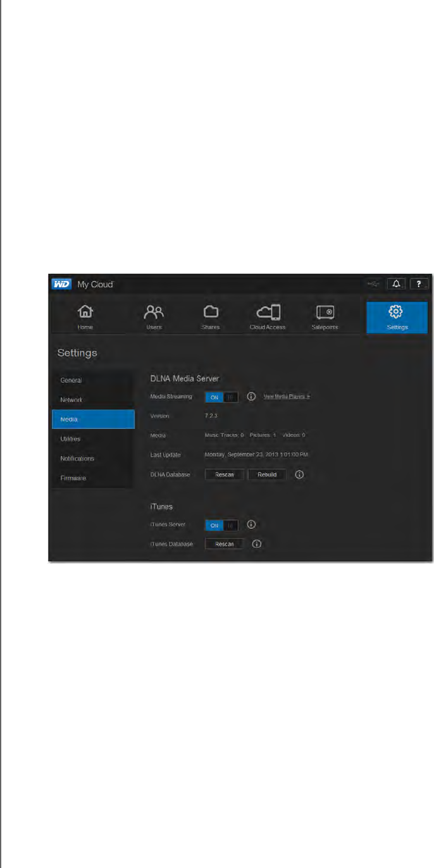Click the iTunes section heading
The height and width of the screenshot is (868, 434).
point(161,506)
